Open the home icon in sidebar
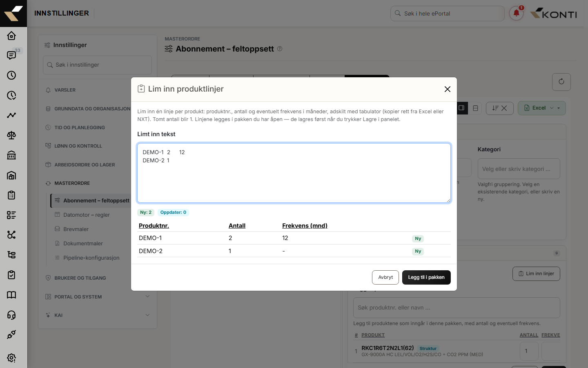 tap(11, 36)
